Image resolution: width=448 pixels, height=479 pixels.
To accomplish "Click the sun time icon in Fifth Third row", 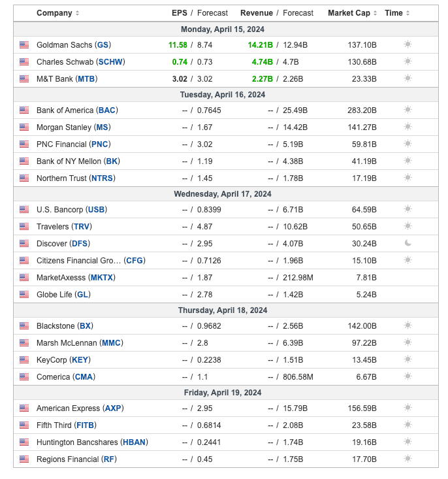I will [x=408, y=425].
